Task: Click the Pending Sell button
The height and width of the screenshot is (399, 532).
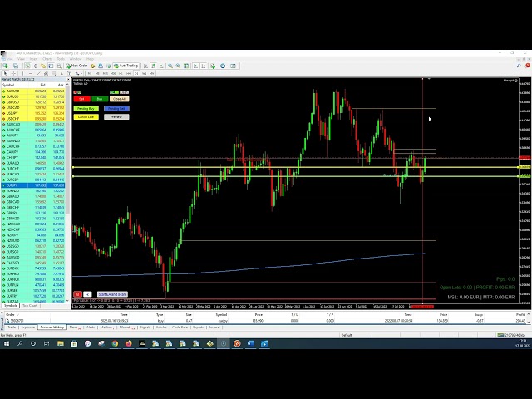Action: 116,108
